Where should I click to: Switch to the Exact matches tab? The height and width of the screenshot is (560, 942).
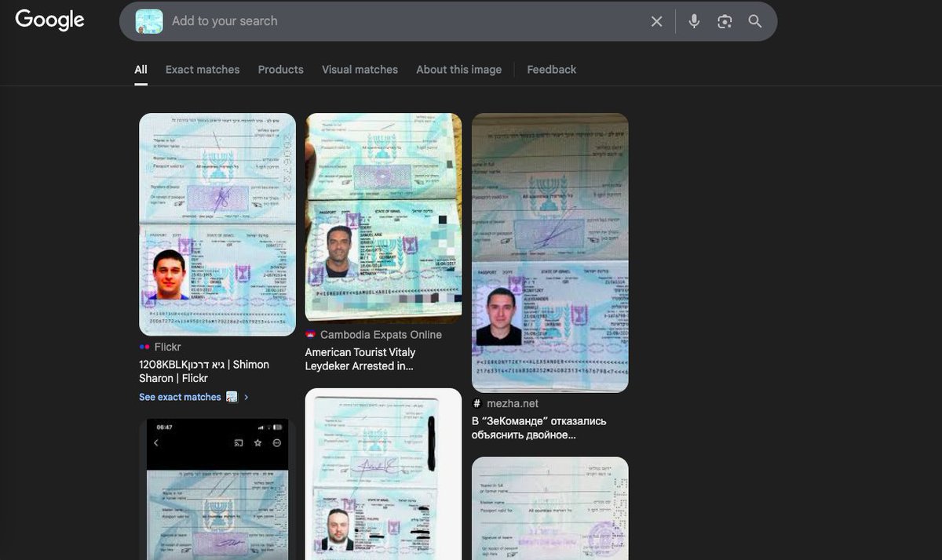[203, 70]
